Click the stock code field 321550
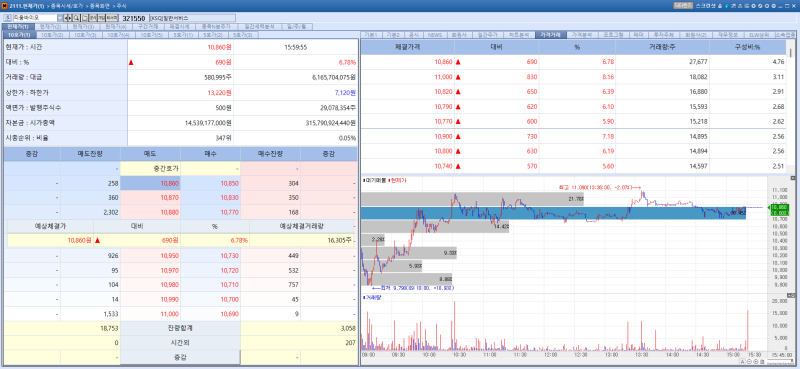This screenshot has width=800, height=369. point(134,18)
